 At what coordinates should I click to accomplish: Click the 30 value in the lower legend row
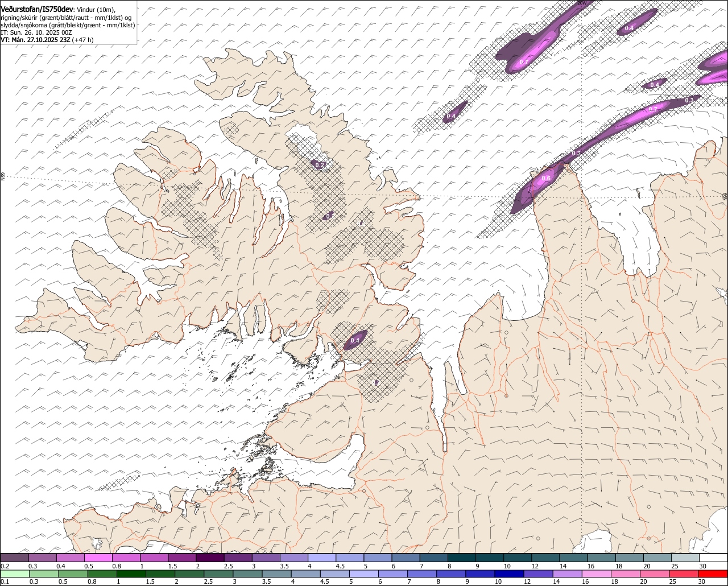point(702,581)
